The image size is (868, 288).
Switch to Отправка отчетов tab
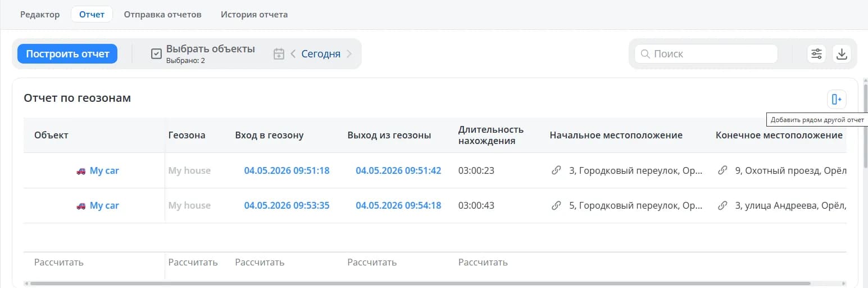(162, 15)
